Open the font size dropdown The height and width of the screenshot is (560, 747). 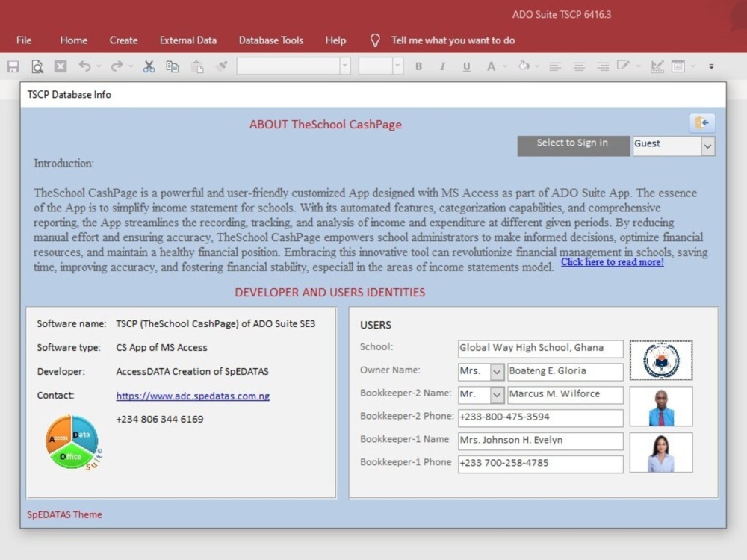(397, 66)
